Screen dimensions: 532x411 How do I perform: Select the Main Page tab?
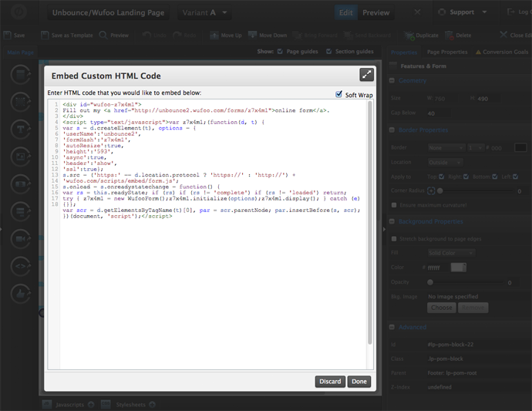click(20, 52)
